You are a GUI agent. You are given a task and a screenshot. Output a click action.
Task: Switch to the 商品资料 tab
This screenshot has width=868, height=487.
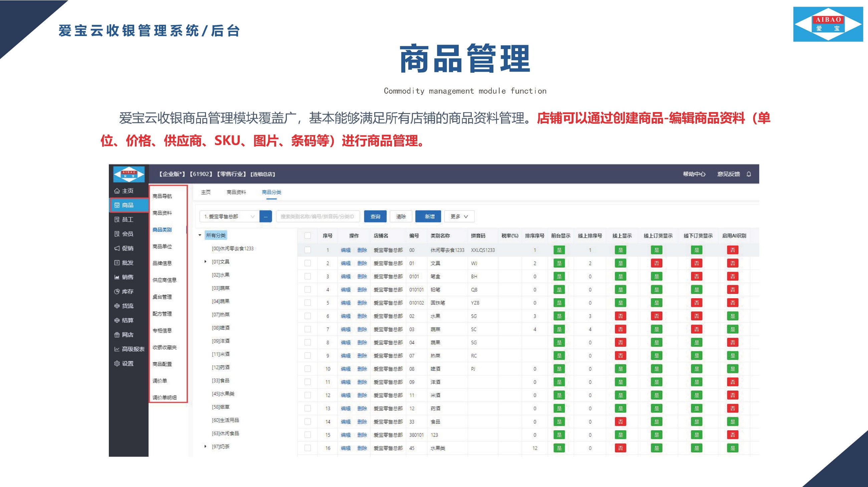[236, 192]
